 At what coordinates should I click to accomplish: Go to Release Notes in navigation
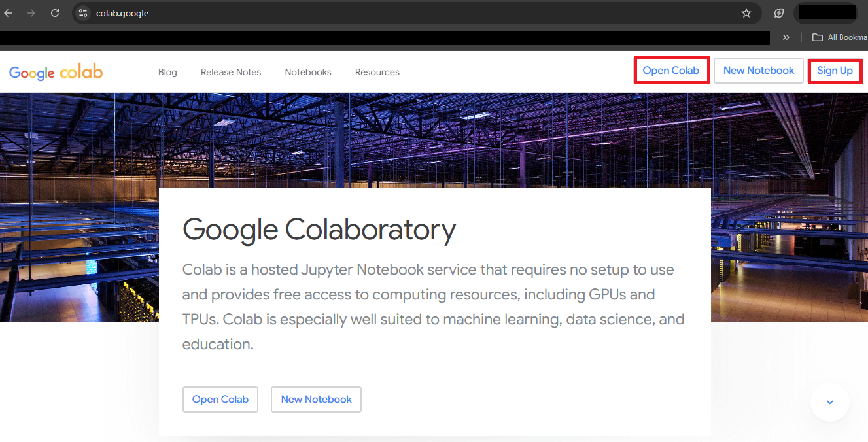(x=231, y=72)
